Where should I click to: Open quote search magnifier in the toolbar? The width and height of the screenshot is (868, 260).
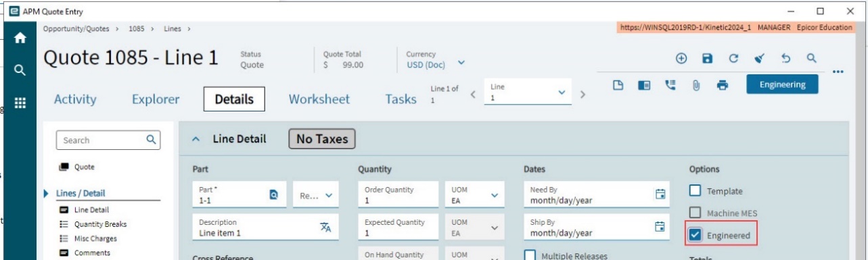[812, 59]
